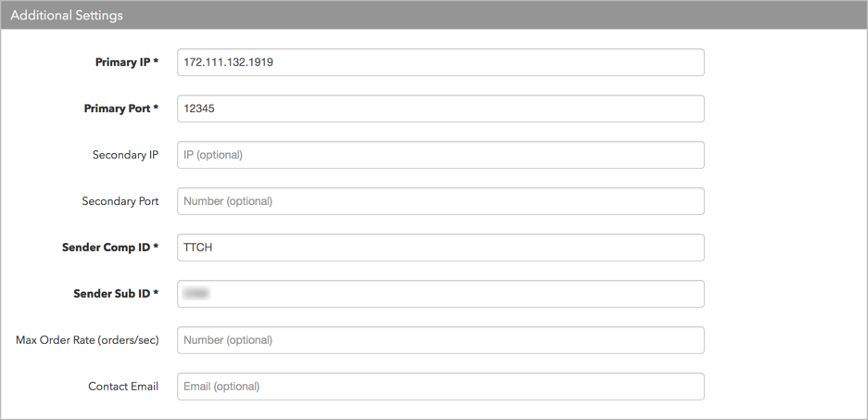The width and height of the screenshot is (868, 420).
Task: Select the Contact Email label
Action: pos(123,387)
